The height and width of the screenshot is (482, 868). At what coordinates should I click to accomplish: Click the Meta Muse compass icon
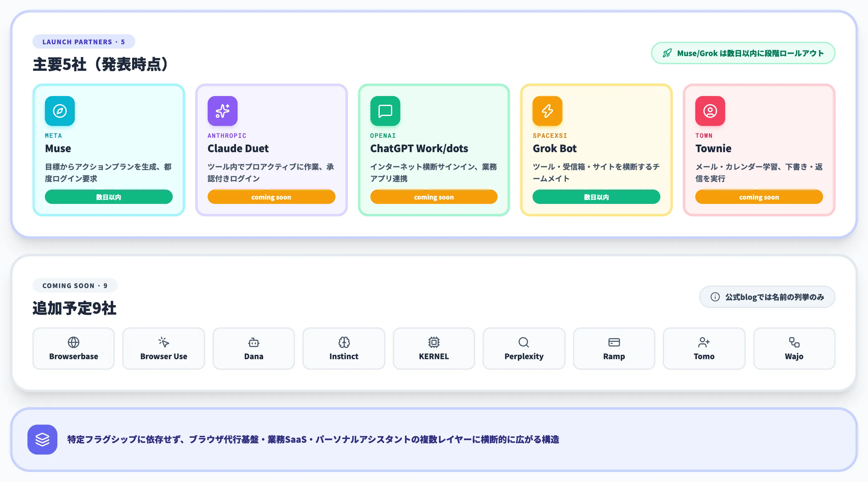(x=60, y=111)
